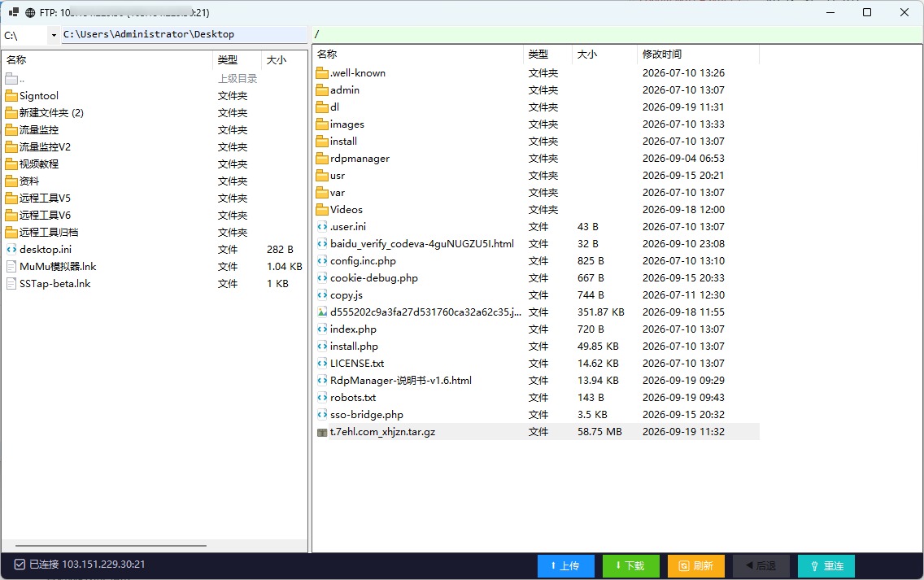Select the 视频教程 folder name
Screen dimensions: 924x580
(39, 164)
